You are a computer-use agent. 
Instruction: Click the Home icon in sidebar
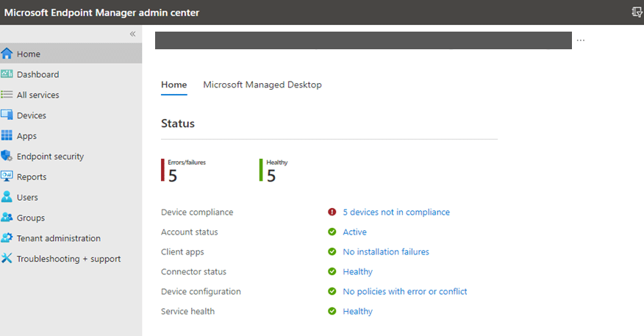click(7, 54)
